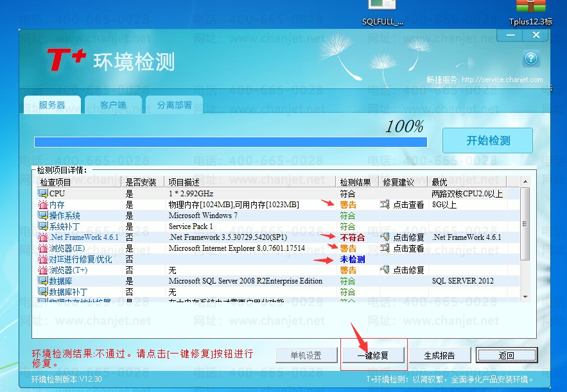Click the Microsoft Windows 7 description
Viewport: 567px width, 392px height.
(203, 216)
